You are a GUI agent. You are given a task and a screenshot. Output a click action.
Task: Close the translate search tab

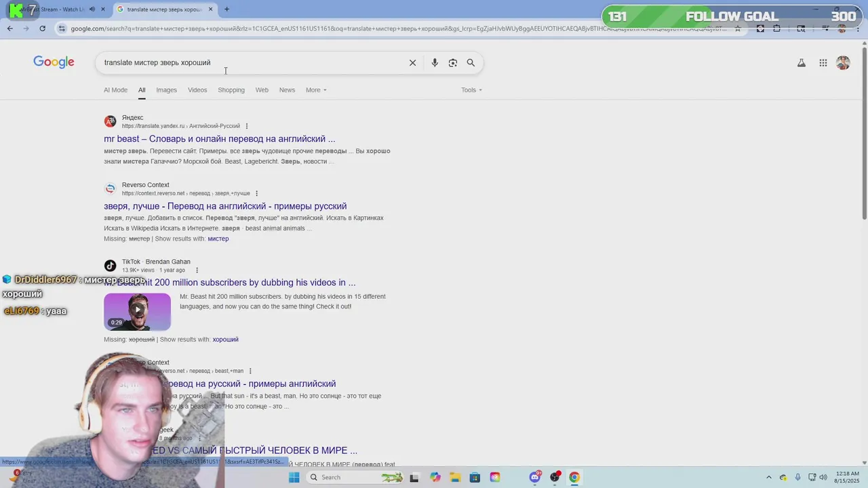click(x=210, y=9)
